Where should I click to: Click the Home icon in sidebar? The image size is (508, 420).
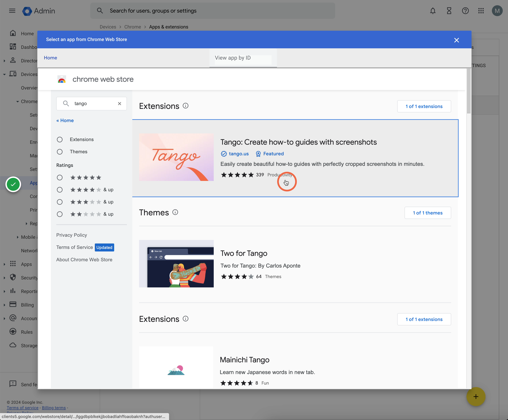[x=13, y=33]
